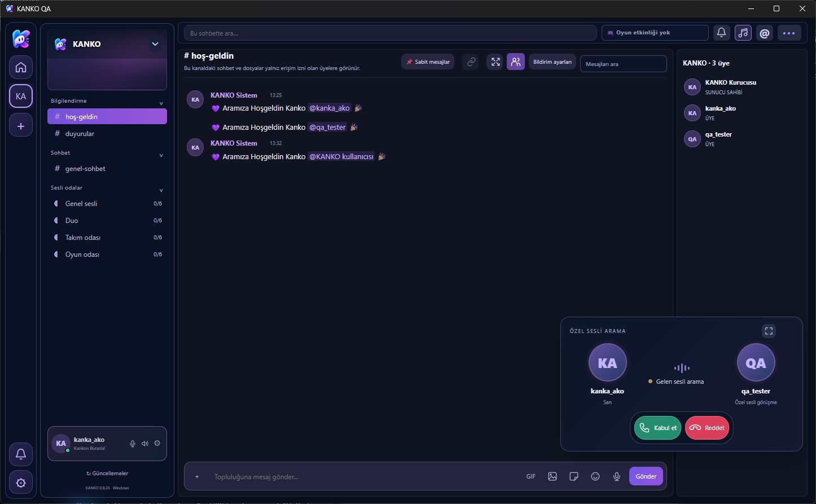The image size is (816, 504).
Task: Expand the private voice call panel to fullscreen
Action: (769, 331)
